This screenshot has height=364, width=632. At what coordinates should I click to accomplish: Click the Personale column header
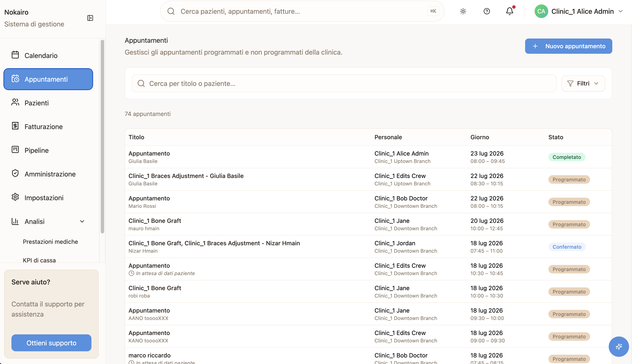tap(388, 137)
